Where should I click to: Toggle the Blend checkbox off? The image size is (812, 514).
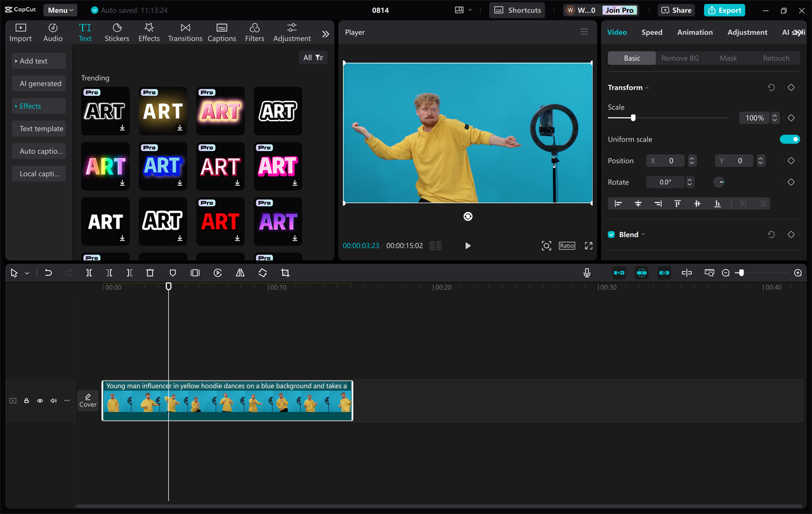point(611,234)
